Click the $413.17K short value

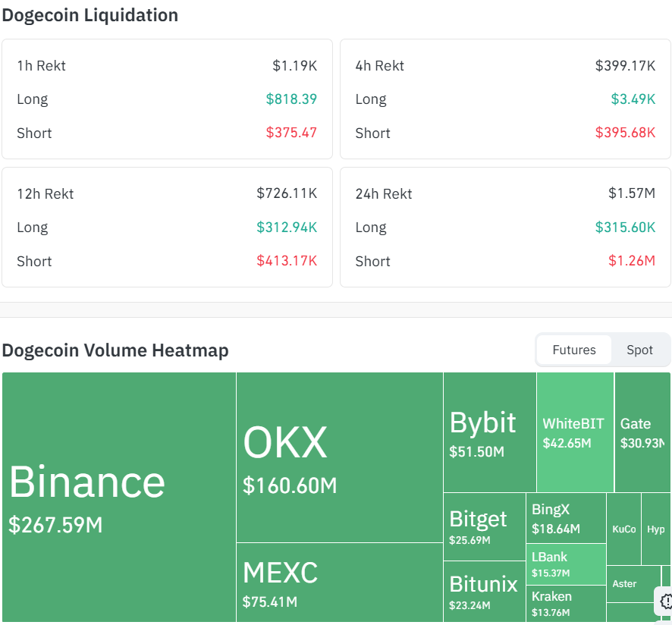click(x=287, y=261)
